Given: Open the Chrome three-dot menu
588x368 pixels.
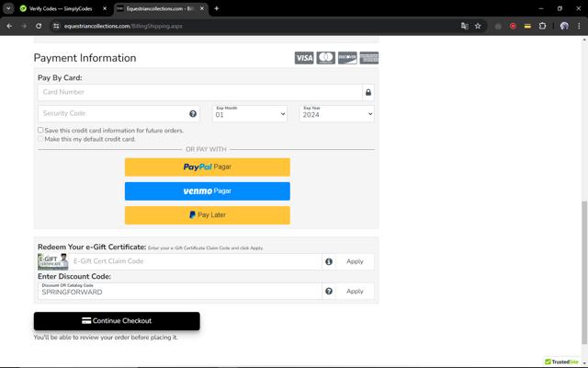Looking at the screenshot, I should (579, 26).
